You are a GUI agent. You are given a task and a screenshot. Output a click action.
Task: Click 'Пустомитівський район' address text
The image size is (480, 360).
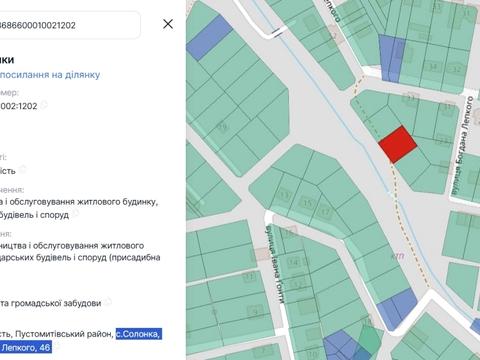pos(64,334)
